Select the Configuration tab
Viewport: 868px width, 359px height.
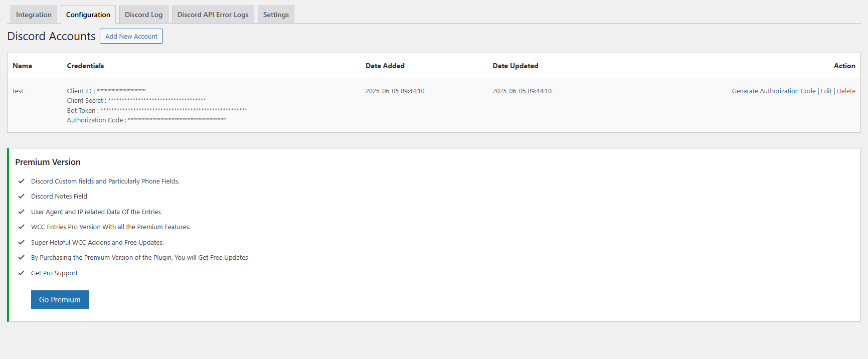pyautogui.click(x=88, y=15)
